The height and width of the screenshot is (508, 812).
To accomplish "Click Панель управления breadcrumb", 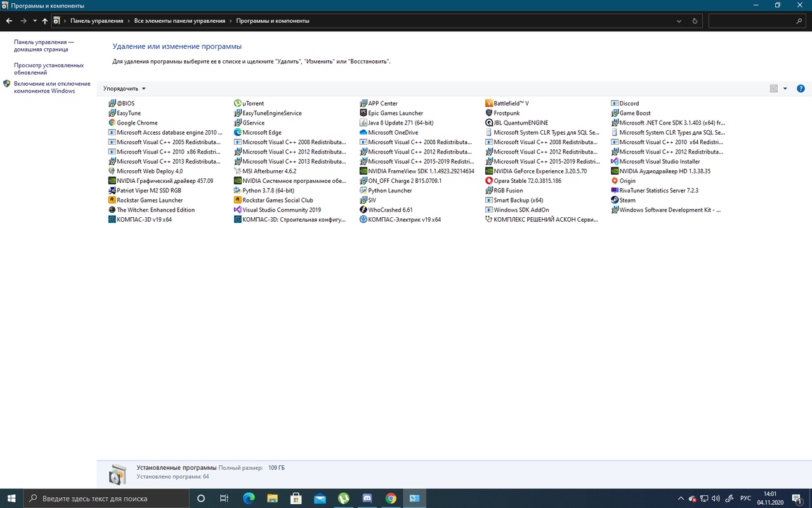I will [x=96, y=21].
